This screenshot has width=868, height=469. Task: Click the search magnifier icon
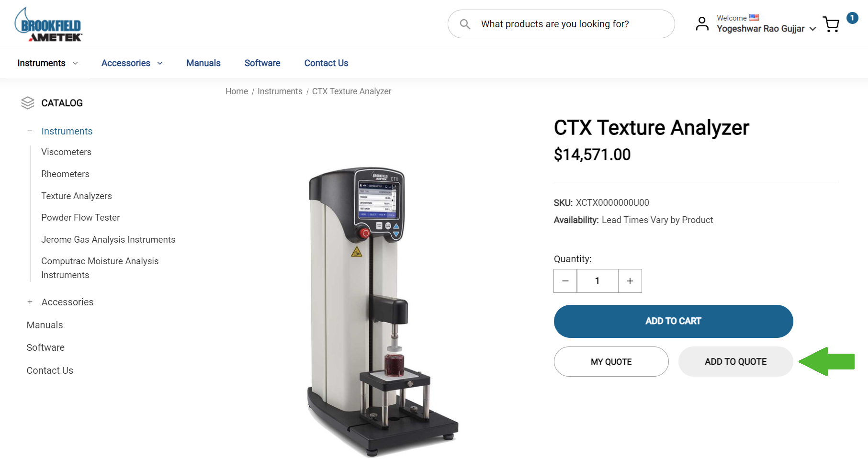(x=464, y=24)
